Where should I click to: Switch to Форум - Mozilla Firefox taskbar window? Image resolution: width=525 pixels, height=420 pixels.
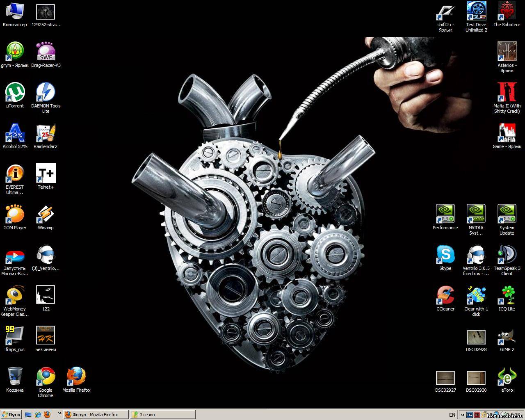[x=96, y=415]
